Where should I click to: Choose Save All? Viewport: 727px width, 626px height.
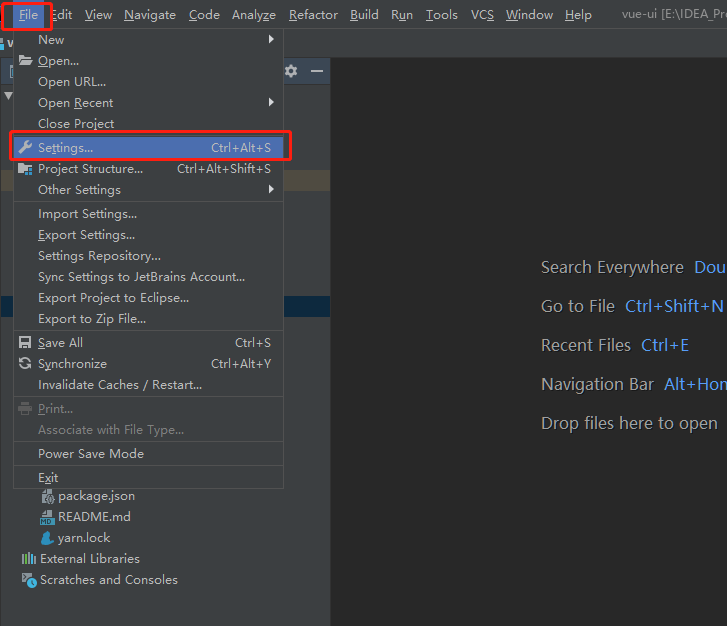148,343
